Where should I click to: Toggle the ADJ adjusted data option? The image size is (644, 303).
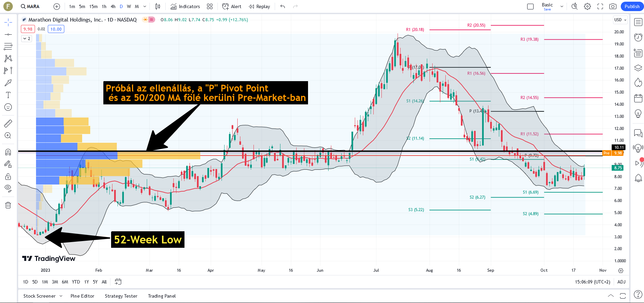(x=621, y=282)
